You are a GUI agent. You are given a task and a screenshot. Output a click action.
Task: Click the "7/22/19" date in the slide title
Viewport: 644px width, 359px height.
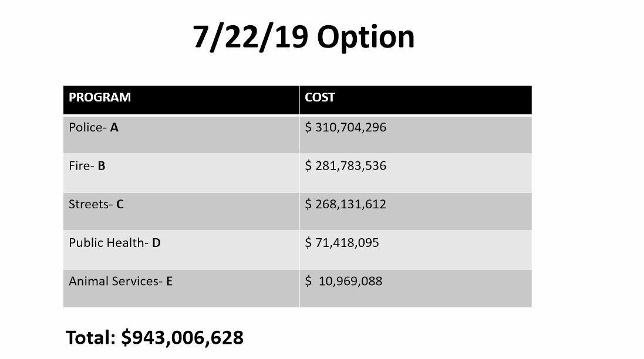point(251,38)
